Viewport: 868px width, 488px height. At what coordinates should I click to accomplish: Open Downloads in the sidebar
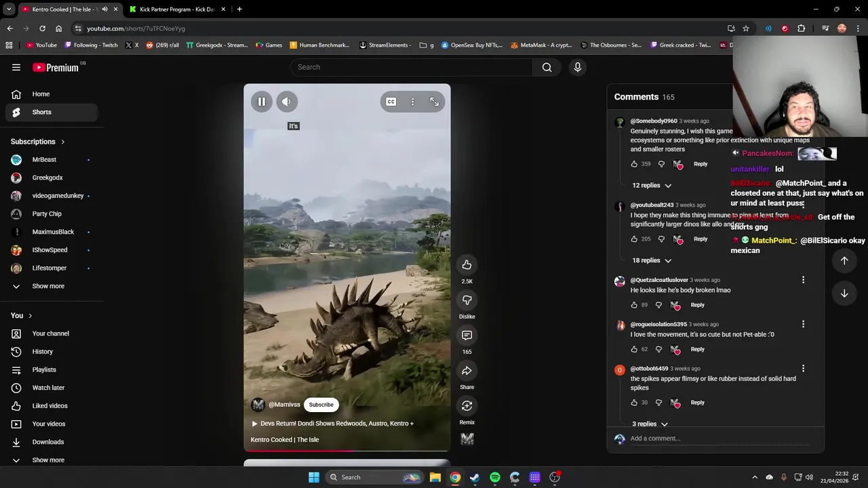pyautogui.click(x=52, y=442)
